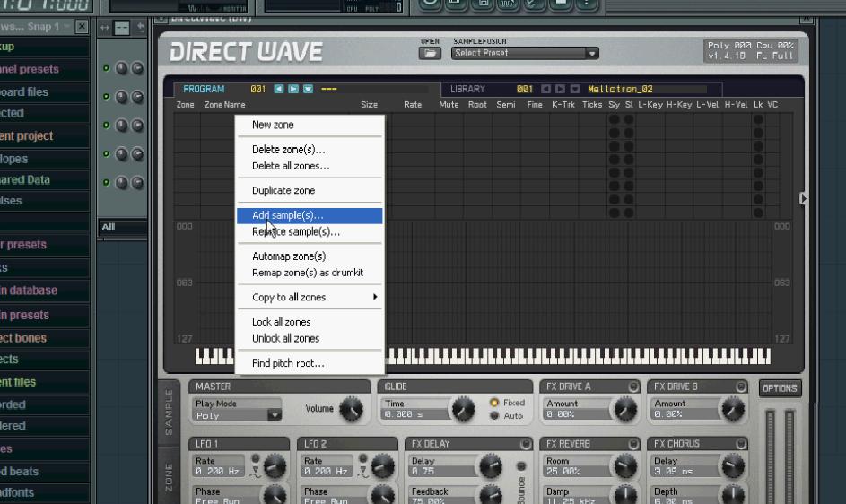Click LFO 2 waveform shape icon
This screenshot has height=504, width=846.
point(363,472)
